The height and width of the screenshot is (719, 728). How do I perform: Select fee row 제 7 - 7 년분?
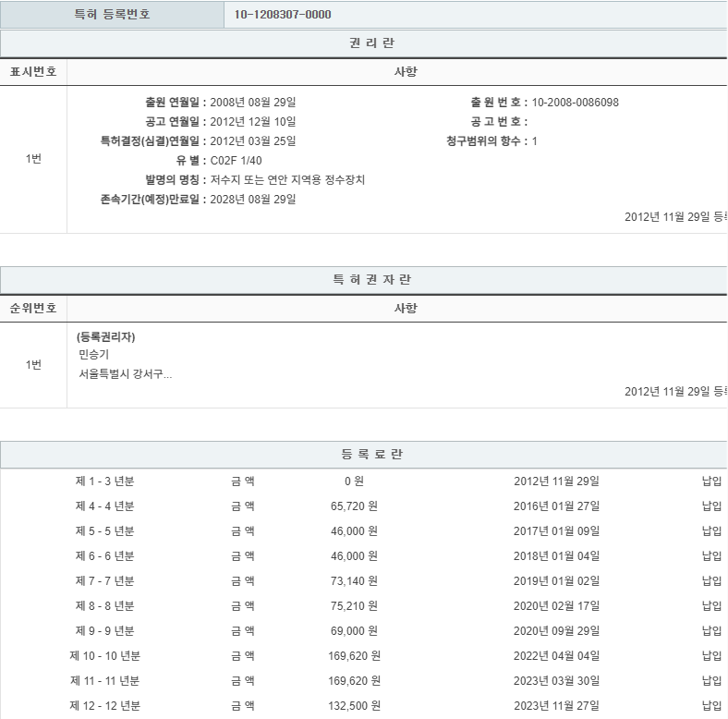[x=105, y=581]
